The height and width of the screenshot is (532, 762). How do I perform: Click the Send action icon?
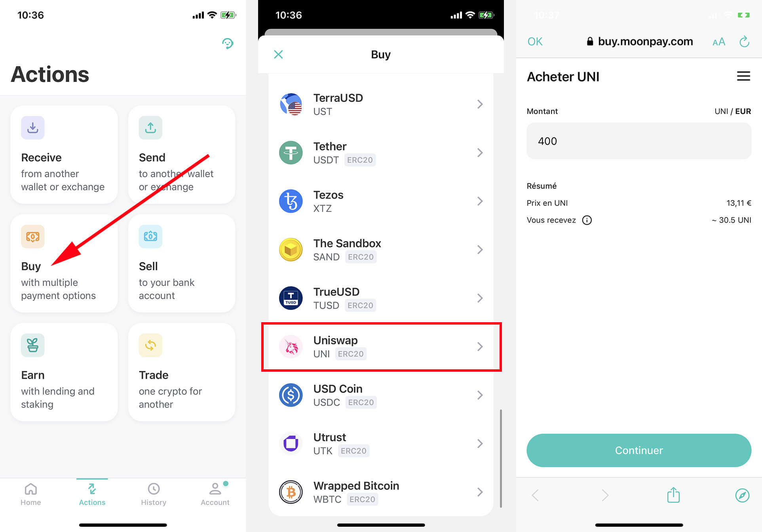pyautogui.click(x=150, y=128)
